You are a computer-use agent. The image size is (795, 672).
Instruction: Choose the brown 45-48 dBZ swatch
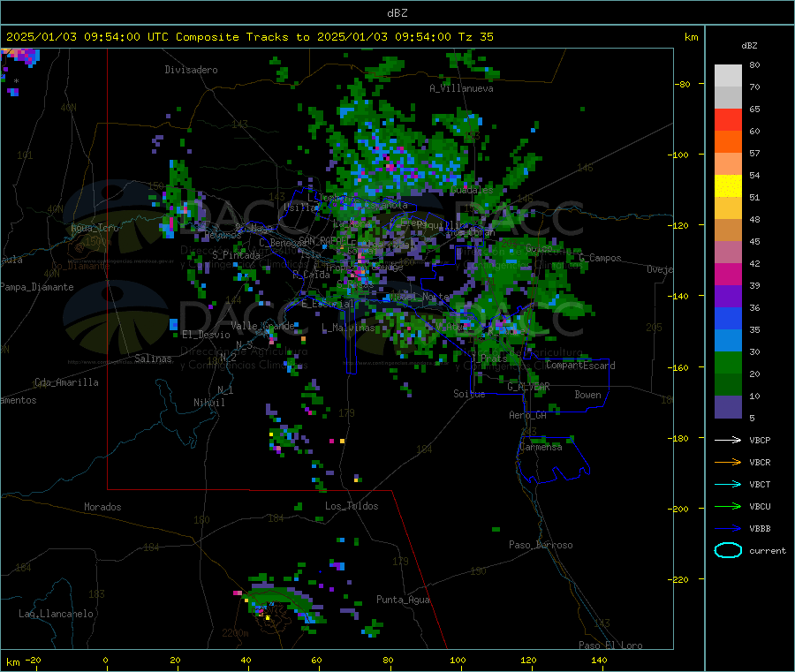point(728,230)
